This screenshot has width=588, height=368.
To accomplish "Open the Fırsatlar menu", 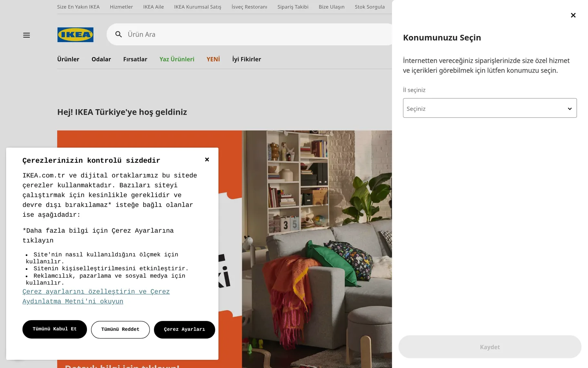I will (x=135, y=59).
